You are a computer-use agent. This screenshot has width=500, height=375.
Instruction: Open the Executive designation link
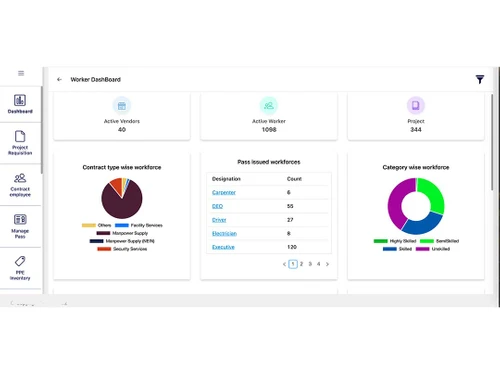point(223,247)
